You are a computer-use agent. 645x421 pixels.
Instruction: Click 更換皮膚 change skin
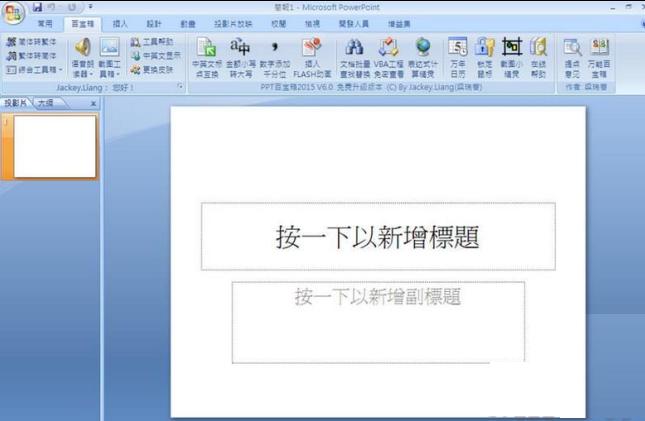click(x=151, y=70)
